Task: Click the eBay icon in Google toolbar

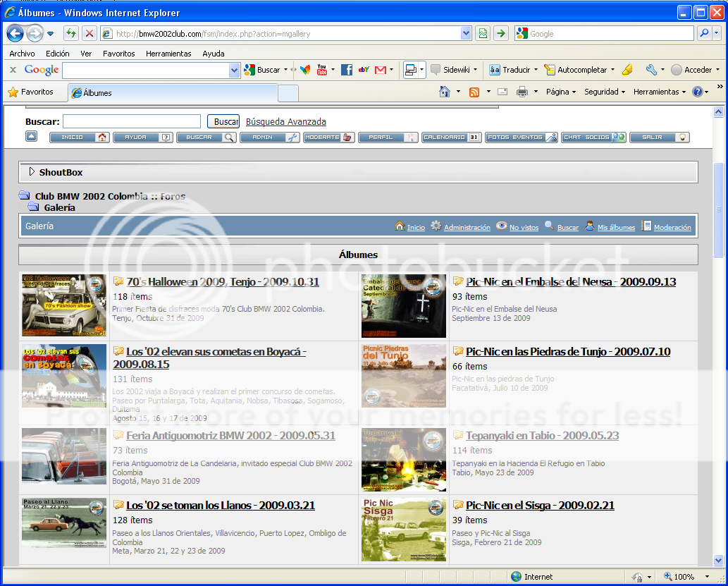Action: coord(364,70)
